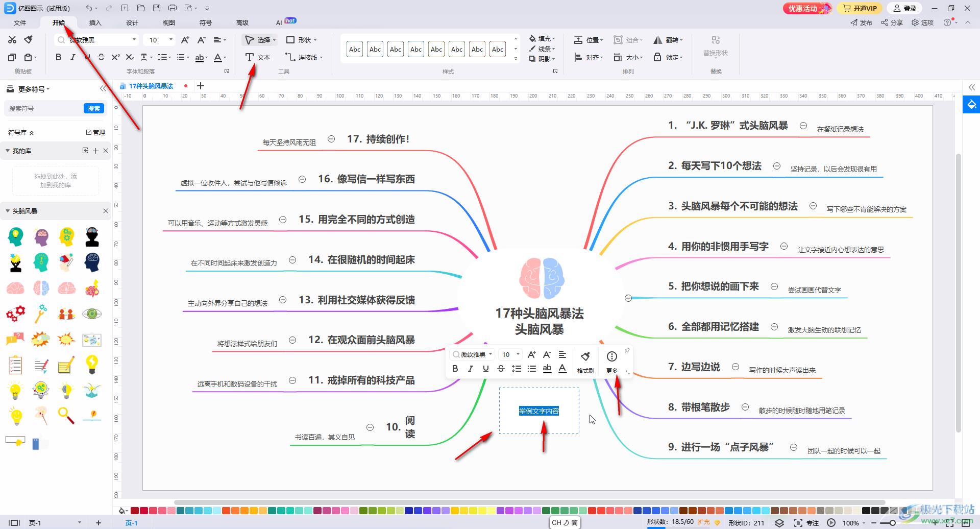Click More in floating toolbar
Viewport: 980px width, 529px height.
pyautogui.click(x=612, y=362)
